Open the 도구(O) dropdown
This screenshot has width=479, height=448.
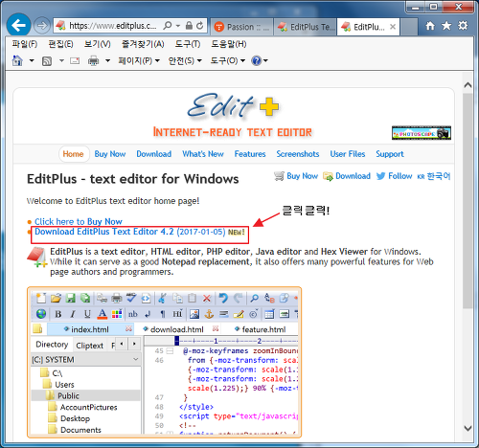pos(227,60)
